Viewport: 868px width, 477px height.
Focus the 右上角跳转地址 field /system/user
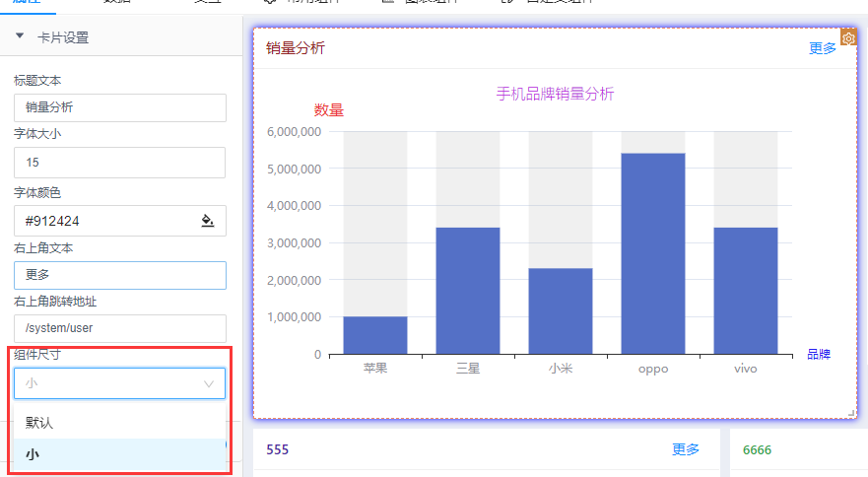click(x=120, y=328)
